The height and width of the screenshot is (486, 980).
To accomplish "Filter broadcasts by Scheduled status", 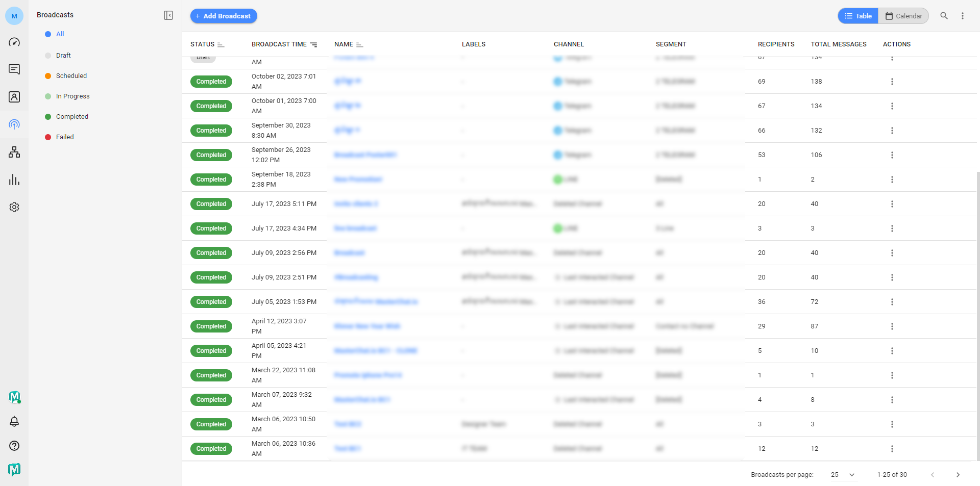I will coord(71,76).
